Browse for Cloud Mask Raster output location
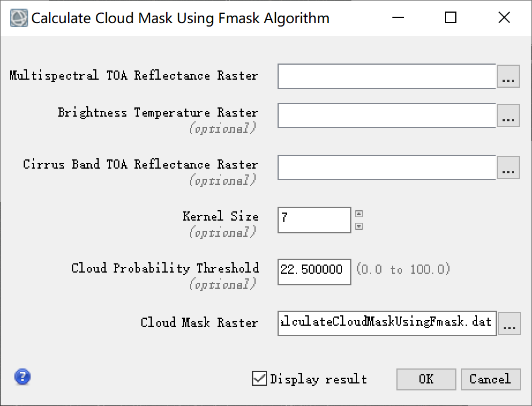Image resolution: width=532 pixels, height=406 pixels. pyautogui.click(x=508, y=323)
